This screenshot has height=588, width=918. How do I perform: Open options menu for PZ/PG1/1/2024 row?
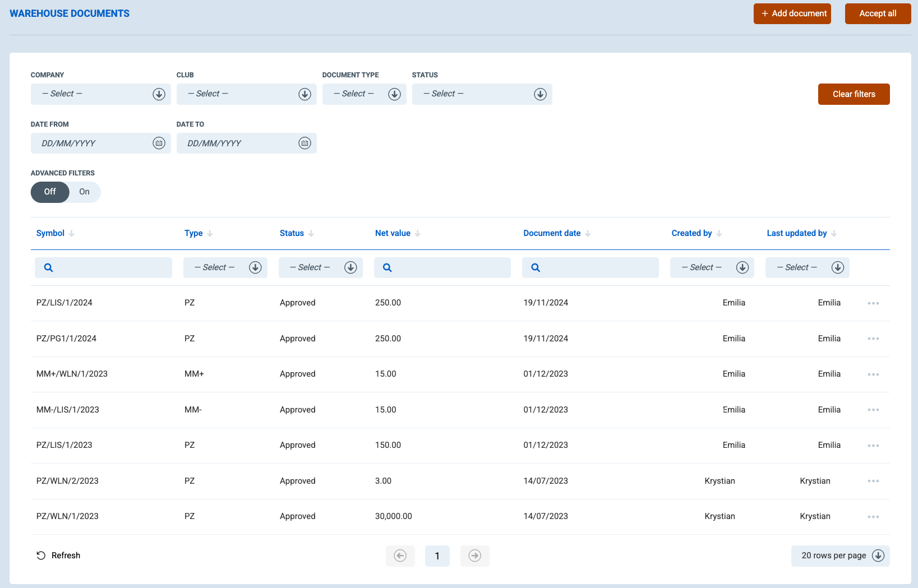tap(873, 339)
